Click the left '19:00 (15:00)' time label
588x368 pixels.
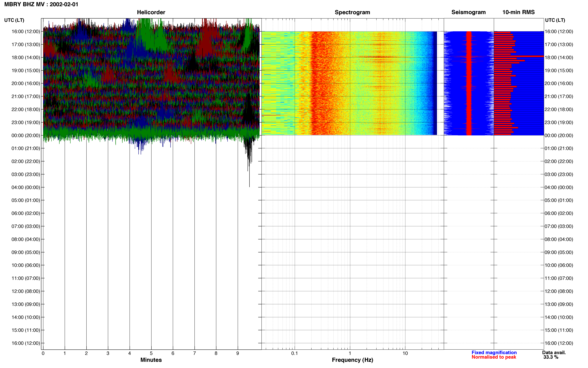[26, 70]
